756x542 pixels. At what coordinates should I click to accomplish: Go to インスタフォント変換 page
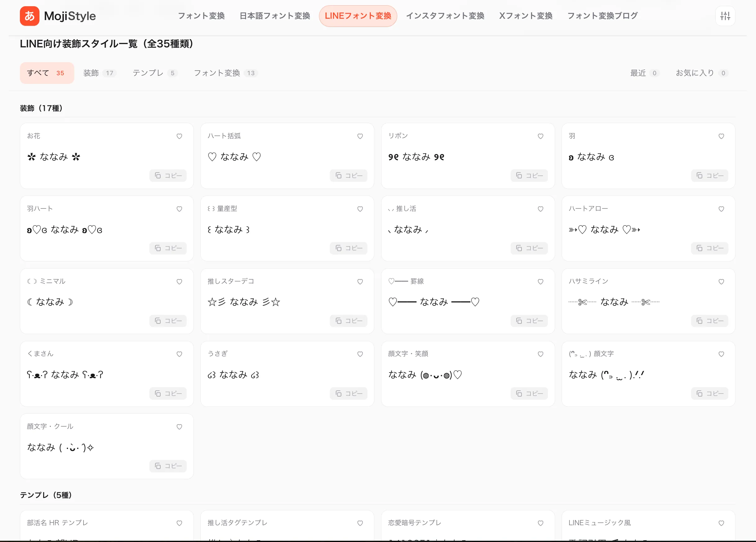445,16
